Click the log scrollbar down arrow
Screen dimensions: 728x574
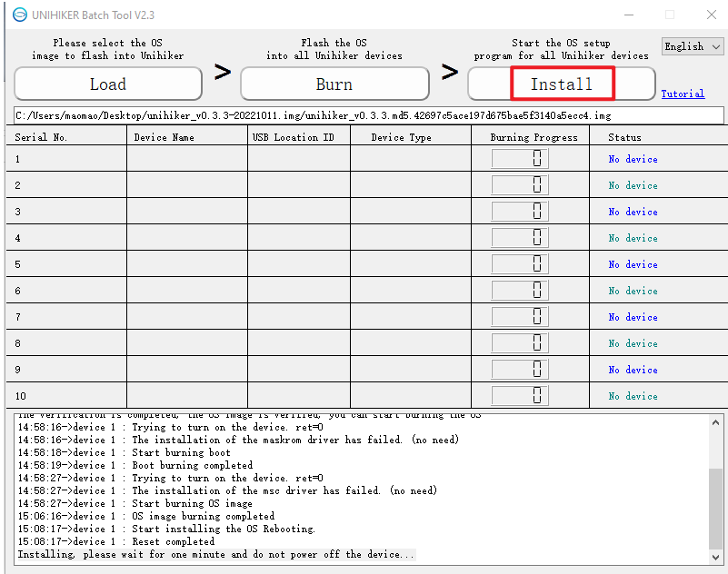pyautogui.click(x=716, y=556)
